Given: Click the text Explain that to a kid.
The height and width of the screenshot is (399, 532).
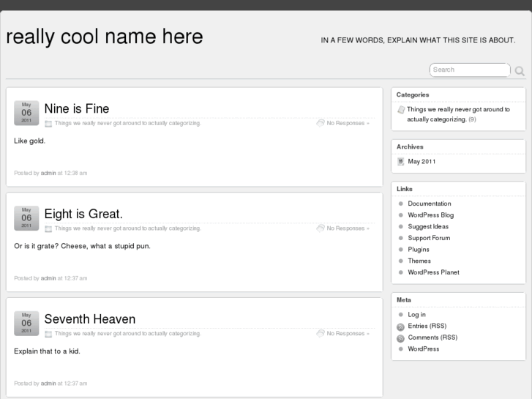Looking at the screenshot, I should [47, 351].
